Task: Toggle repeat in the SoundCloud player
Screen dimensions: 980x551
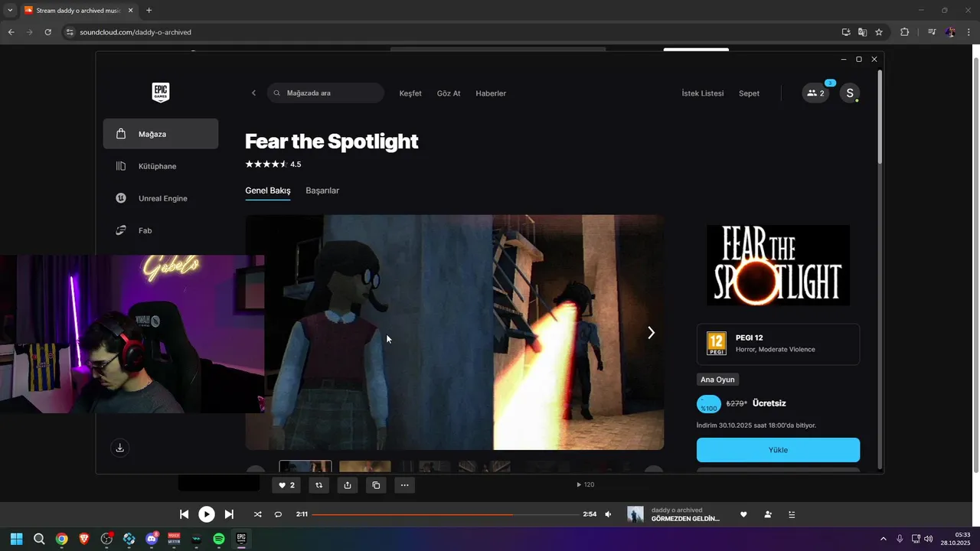Action: click(x=278, y=514)
